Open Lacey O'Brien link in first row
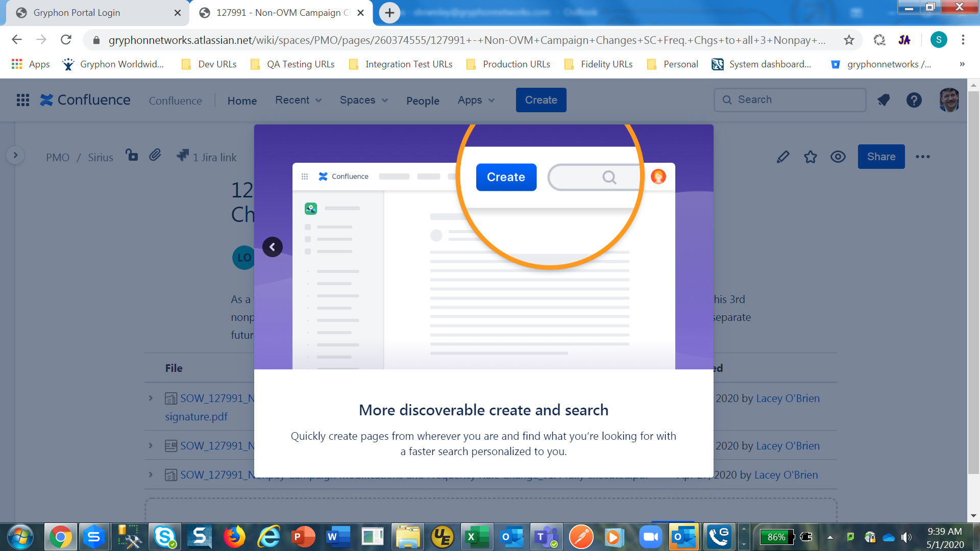 788,398
